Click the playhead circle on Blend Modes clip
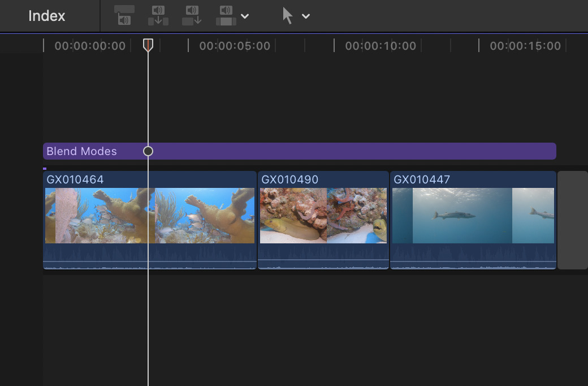 coord(148,151)
